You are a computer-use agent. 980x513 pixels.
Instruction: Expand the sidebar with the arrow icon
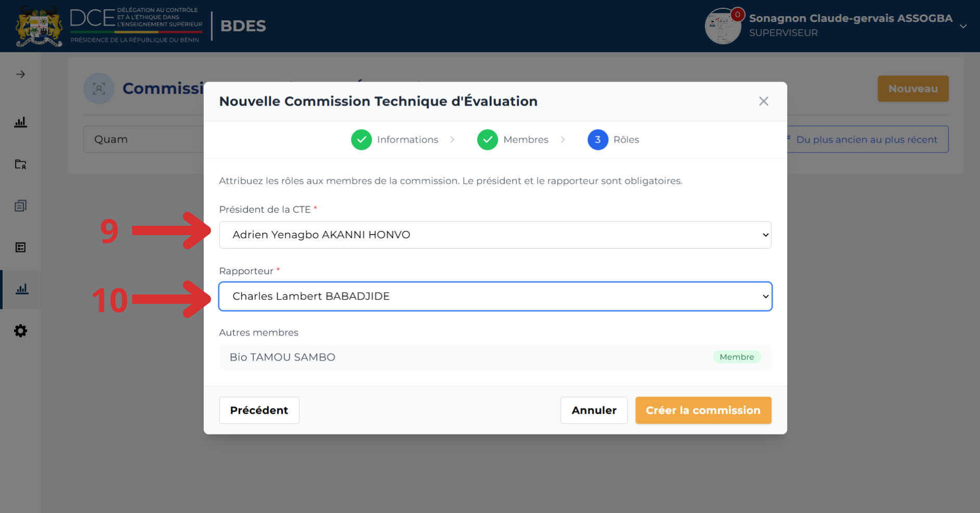click(x=20, y=74)
